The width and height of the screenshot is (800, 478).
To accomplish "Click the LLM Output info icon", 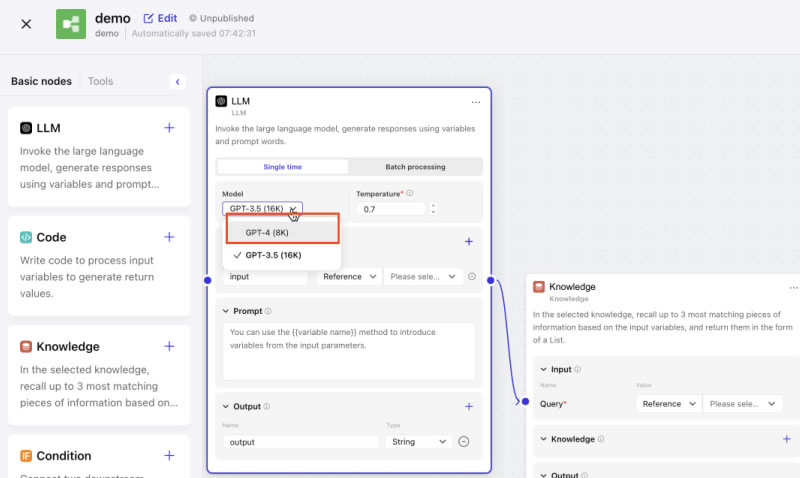I will pos(267,407).
